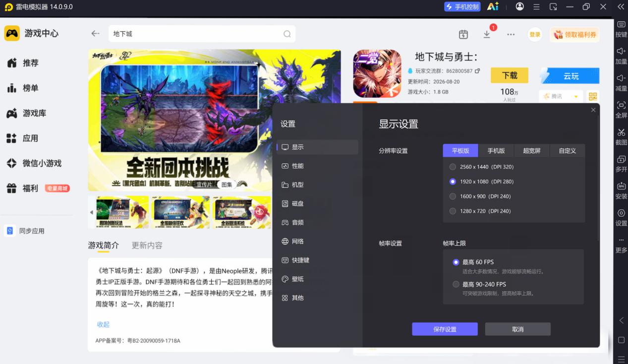Viewport: 628px width, 364px height.
Task: Select 1280 x 720 resolution
Action: [453, 211]
